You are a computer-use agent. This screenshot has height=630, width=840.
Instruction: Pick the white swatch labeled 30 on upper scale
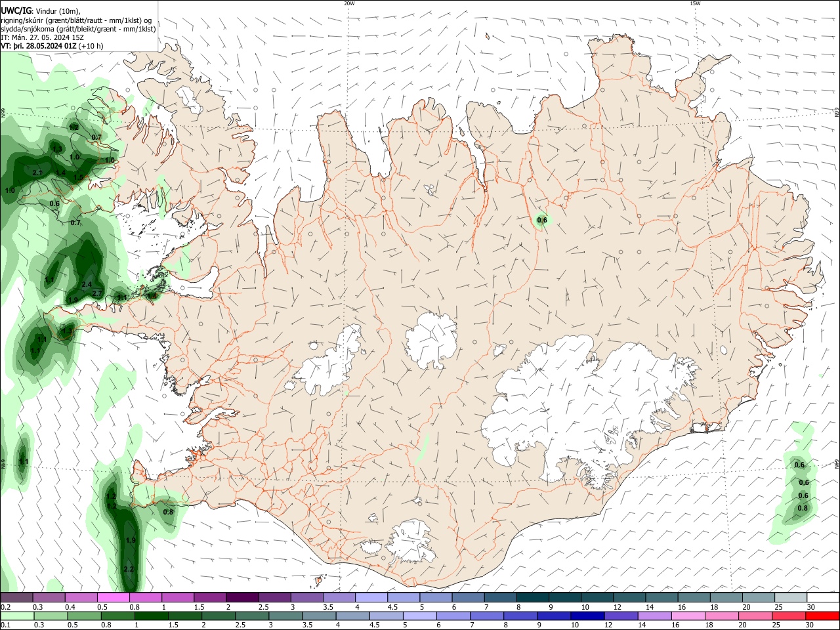point(823,597)
